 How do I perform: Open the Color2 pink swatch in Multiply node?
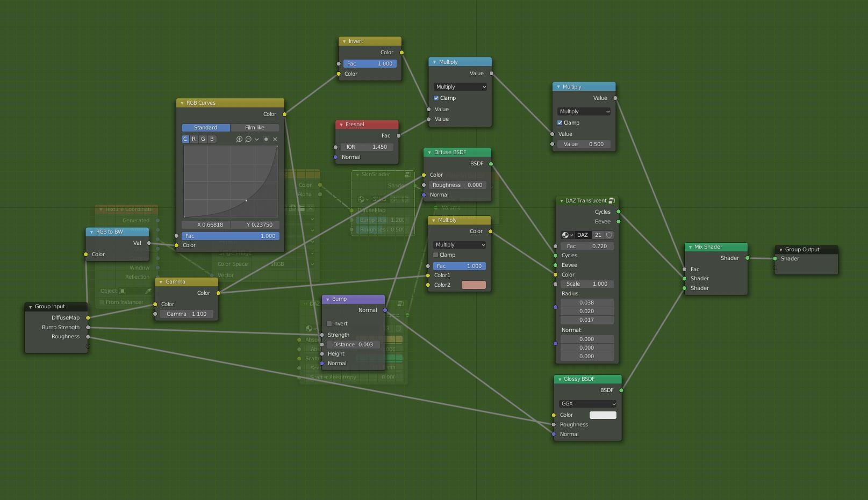[x=474, y=285]
